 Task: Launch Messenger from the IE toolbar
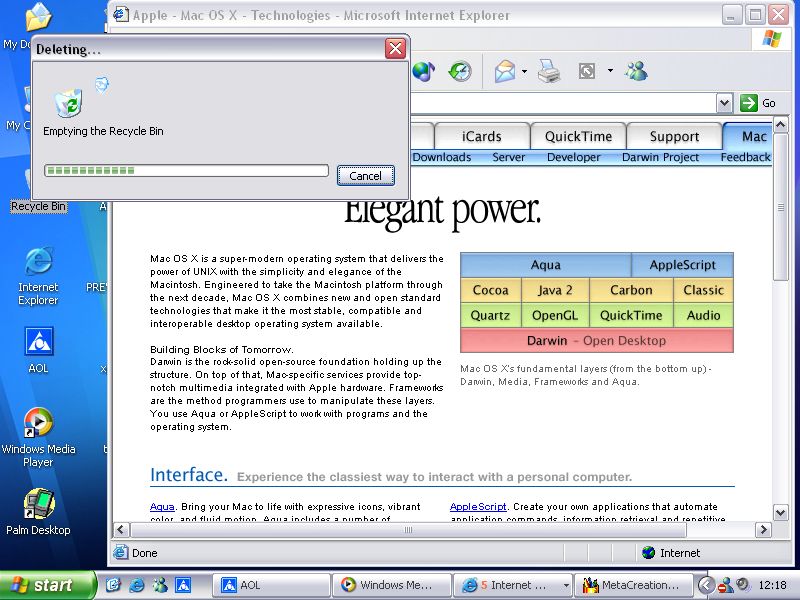coord(636,72)
